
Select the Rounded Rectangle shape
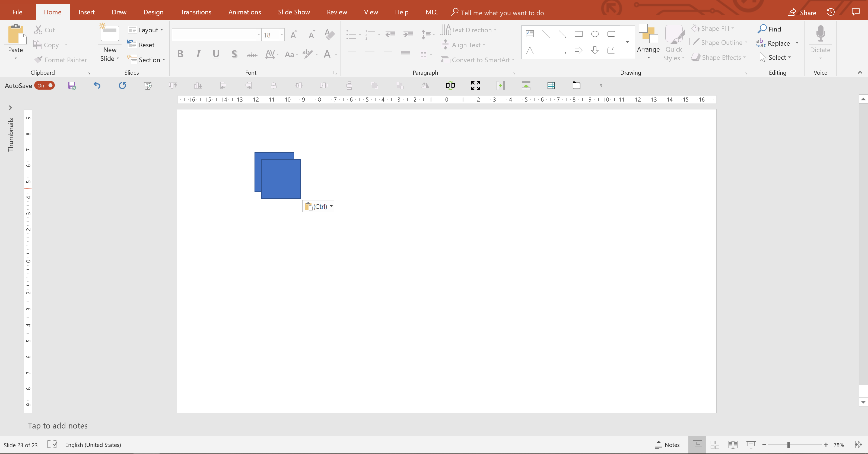pyautogui.click(x=611, y=34)
